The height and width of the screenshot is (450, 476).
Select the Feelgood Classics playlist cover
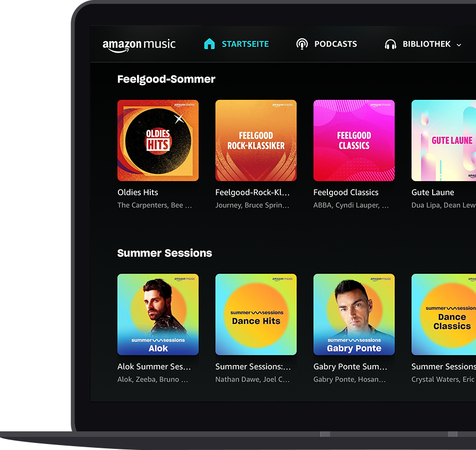[x=354, y=140]
